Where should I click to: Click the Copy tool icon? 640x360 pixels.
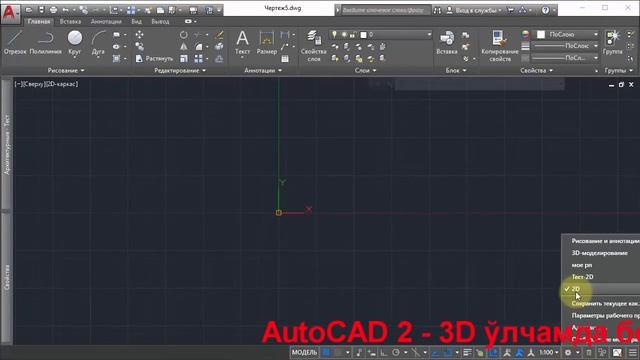pos(139,47)
